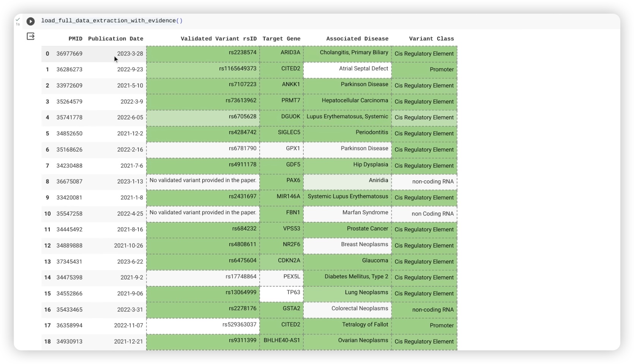Select PMID 35264579 cell

[x=69, y=102]
